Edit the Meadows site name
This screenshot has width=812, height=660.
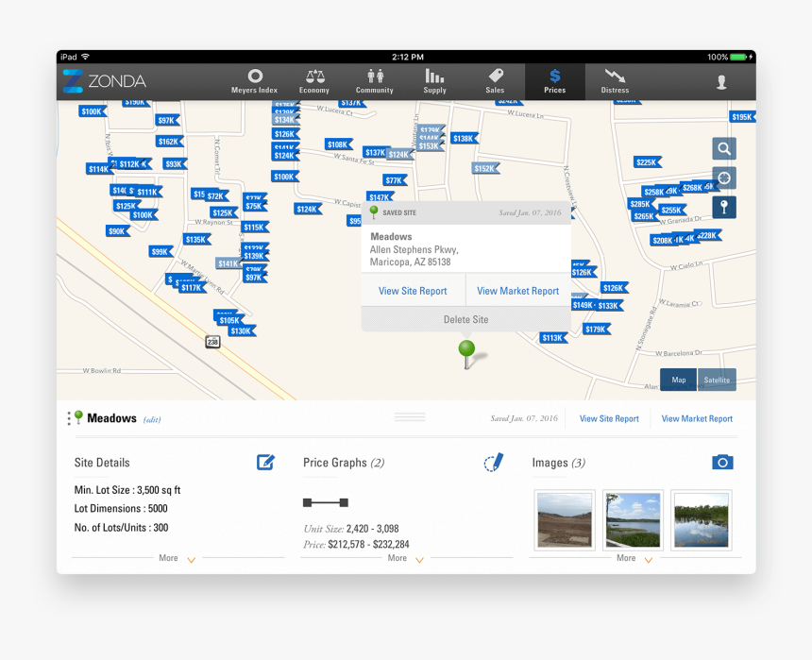coord(152,419)
